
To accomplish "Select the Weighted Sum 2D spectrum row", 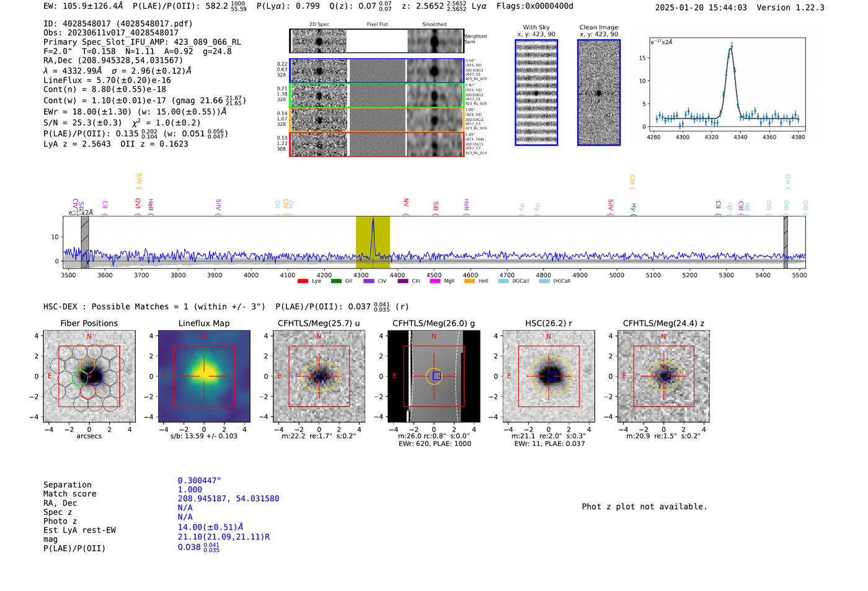I will [377, 41].
